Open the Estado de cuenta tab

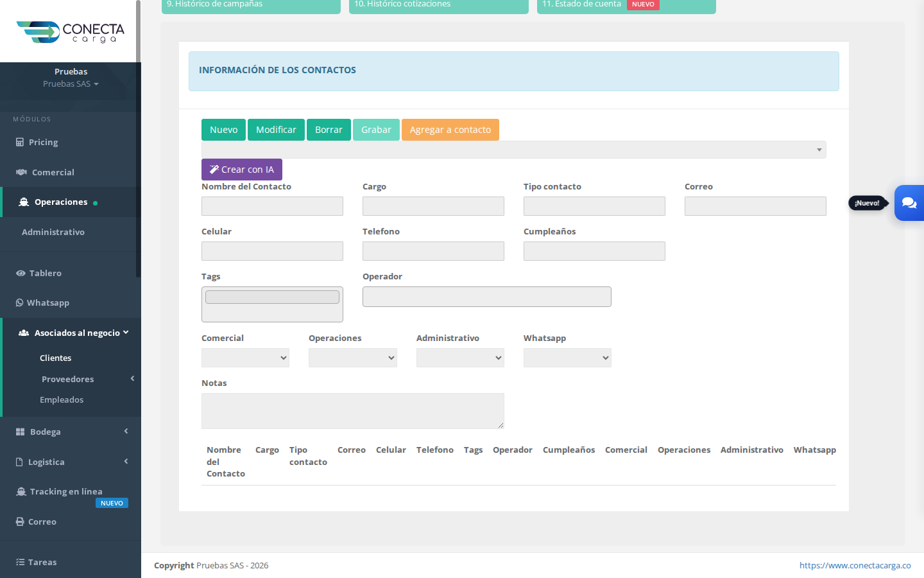click(x=626, y=5)
